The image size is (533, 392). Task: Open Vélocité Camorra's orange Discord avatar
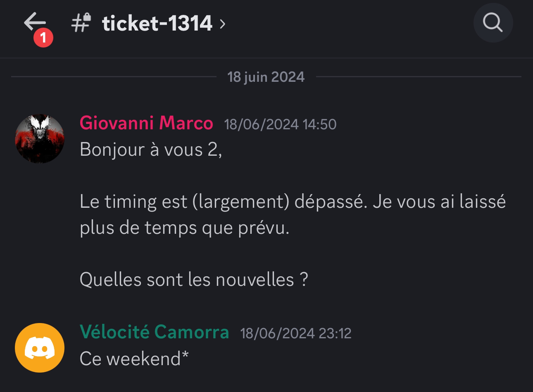[40, 348]
